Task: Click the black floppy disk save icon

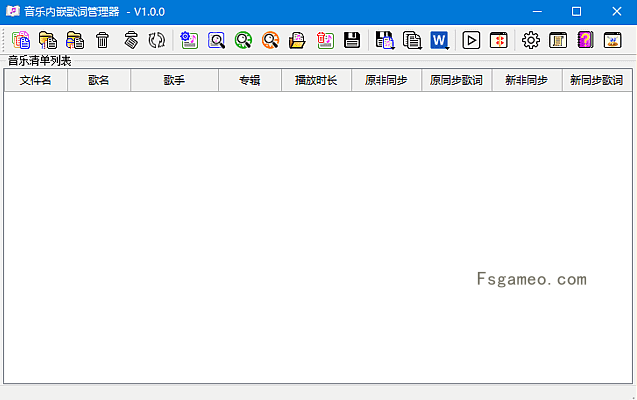Action: pyautogui.click(x=352, y=40)
